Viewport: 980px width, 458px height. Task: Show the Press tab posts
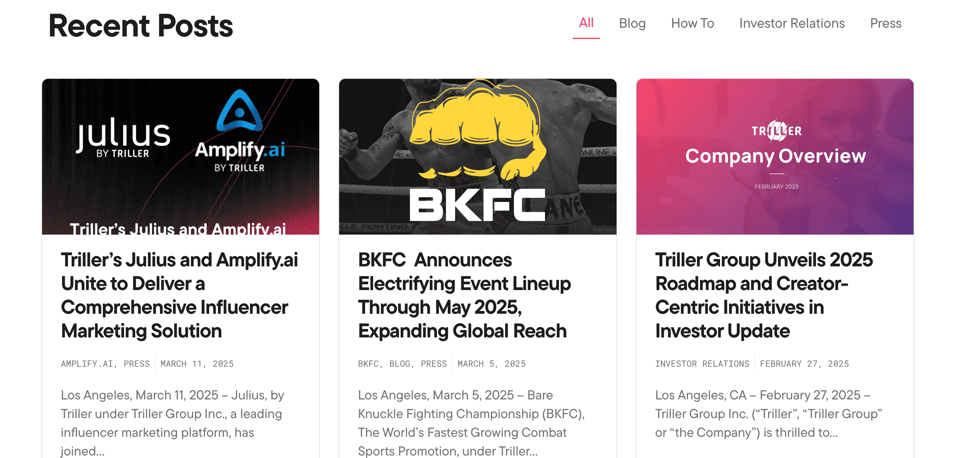click(885, 23)
